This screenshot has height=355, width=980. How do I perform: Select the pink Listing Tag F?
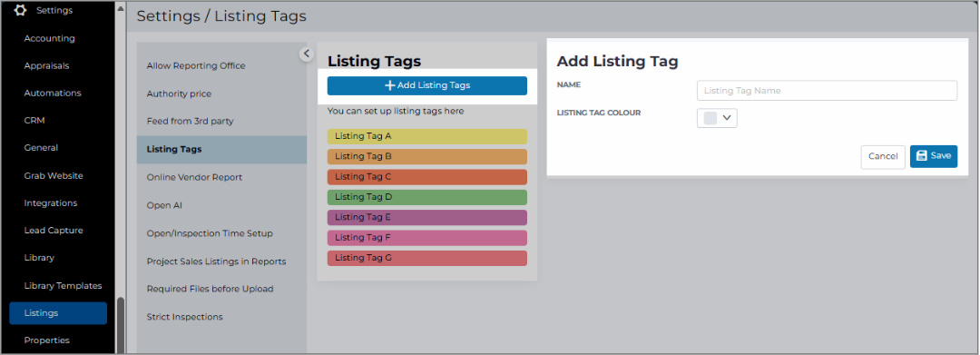click(x=426, y=238)
